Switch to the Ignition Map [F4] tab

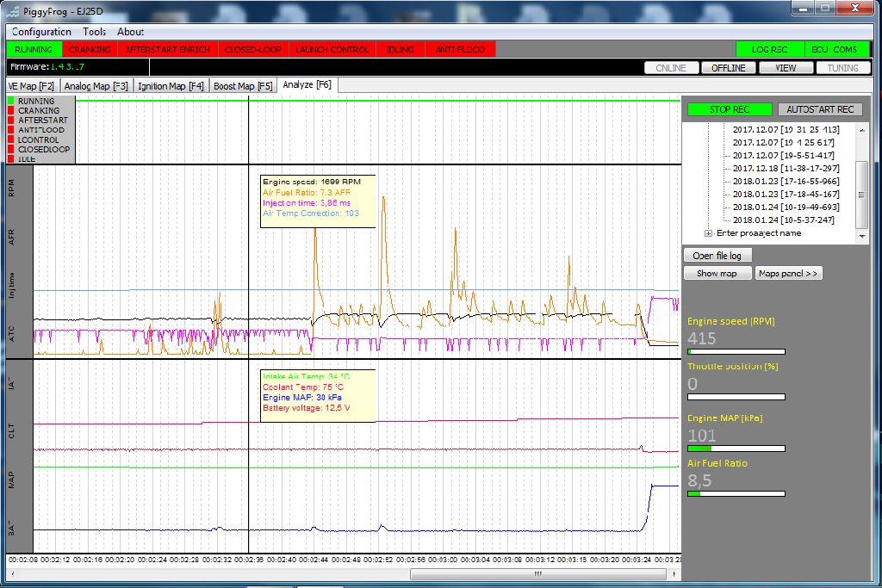pyautogui.click(x=171, y=86)
